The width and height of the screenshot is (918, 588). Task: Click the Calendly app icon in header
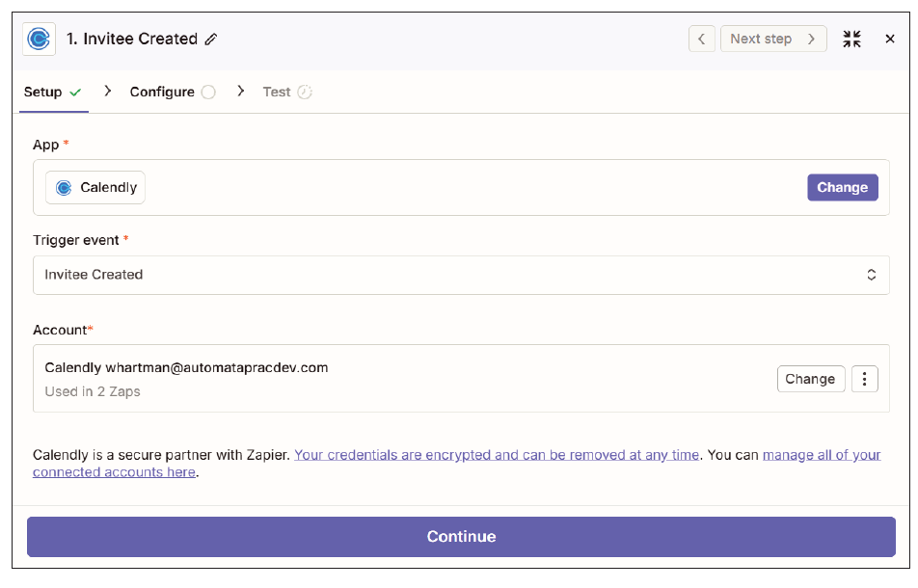point(39,40)
